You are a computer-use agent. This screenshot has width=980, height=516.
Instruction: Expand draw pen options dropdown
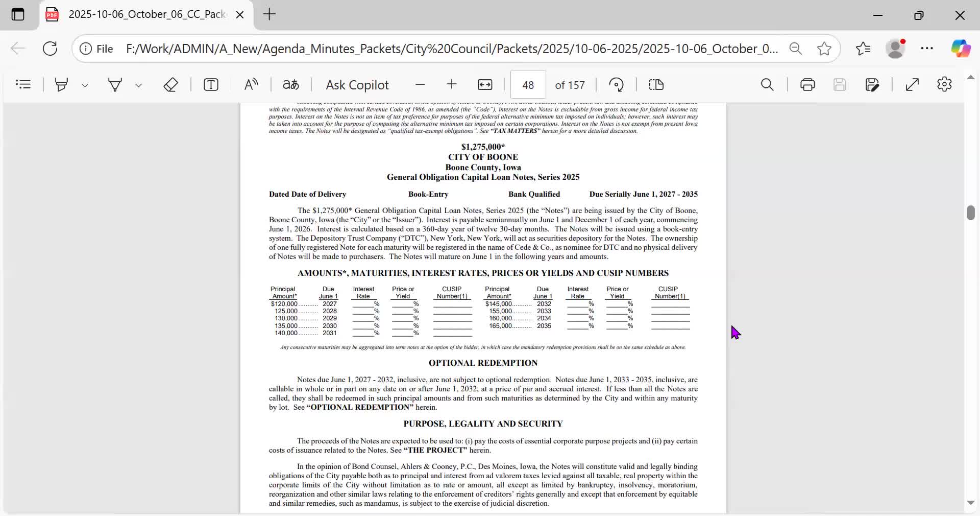tap(138, 85)
